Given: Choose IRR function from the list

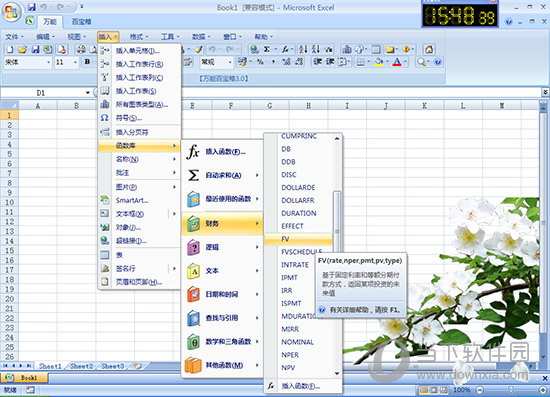Looking at the screenshot, I should pyautogui.click(x=287, y=290).
